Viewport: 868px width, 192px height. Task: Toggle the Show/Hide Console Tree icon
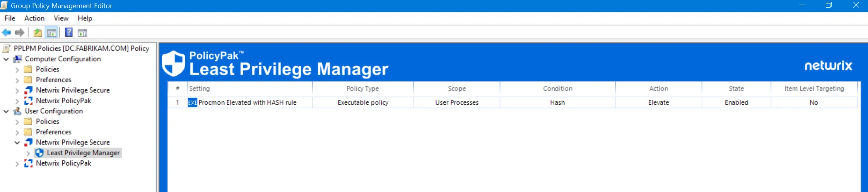[51, 33]
